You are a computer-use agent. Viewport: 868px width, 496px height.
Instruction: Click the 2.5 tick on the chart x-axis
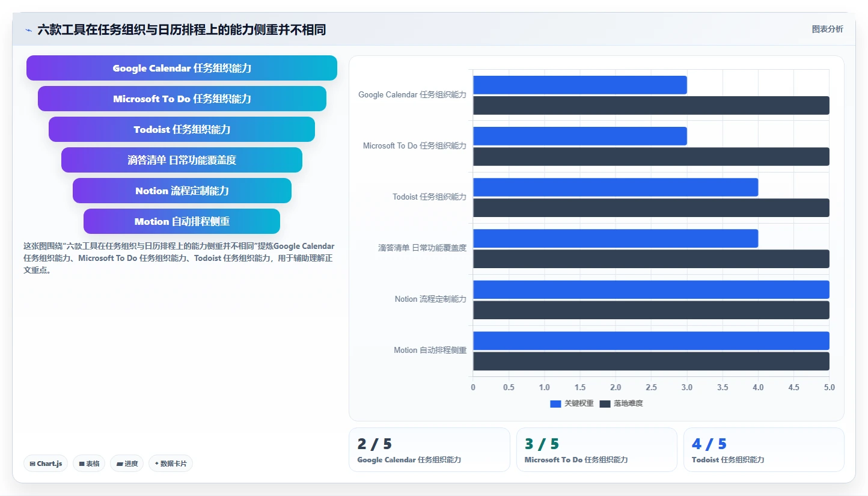coord(652,388)
